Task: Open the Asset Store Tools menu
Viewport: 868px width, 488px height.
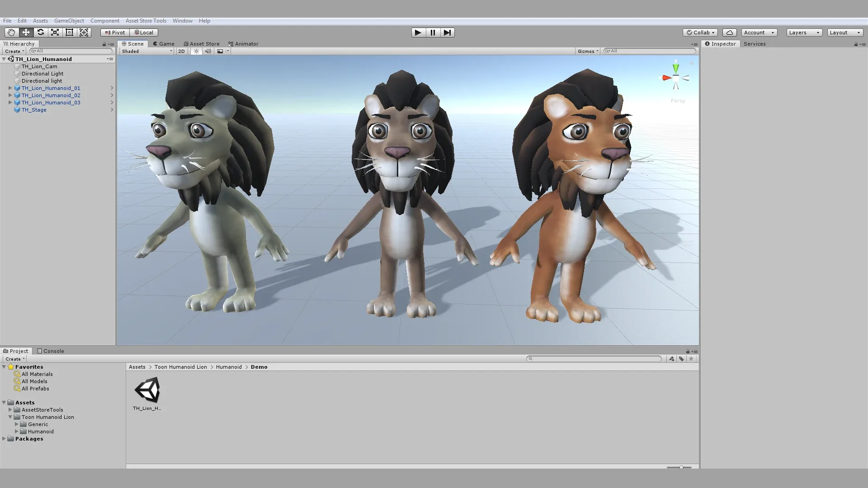Action: click(x=146, y=21)
